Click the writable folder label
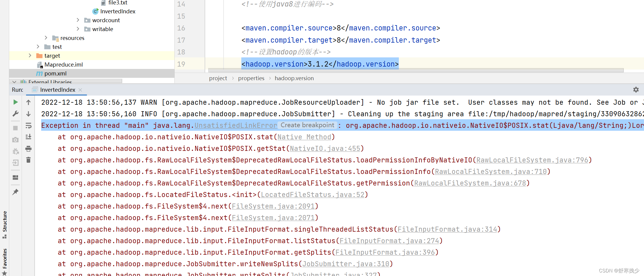The width and height of the screenshot is (644, 276). (x=102, y=29)
